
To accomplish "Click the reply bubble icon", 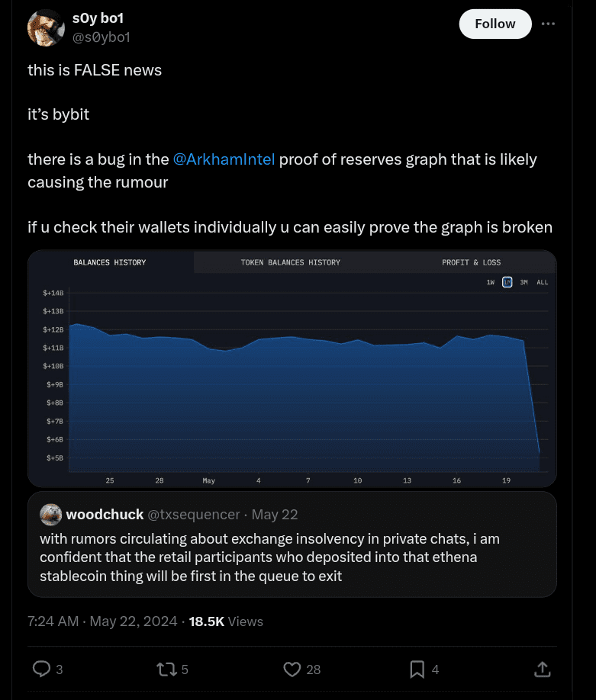I will [x=41, y=669].
